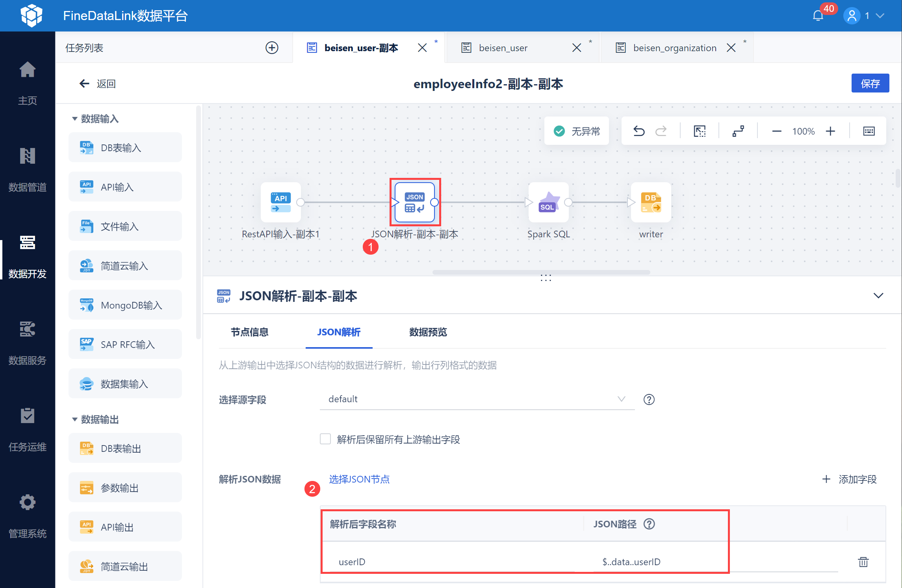Click the 无异常 status indicator

click(576, 130)
